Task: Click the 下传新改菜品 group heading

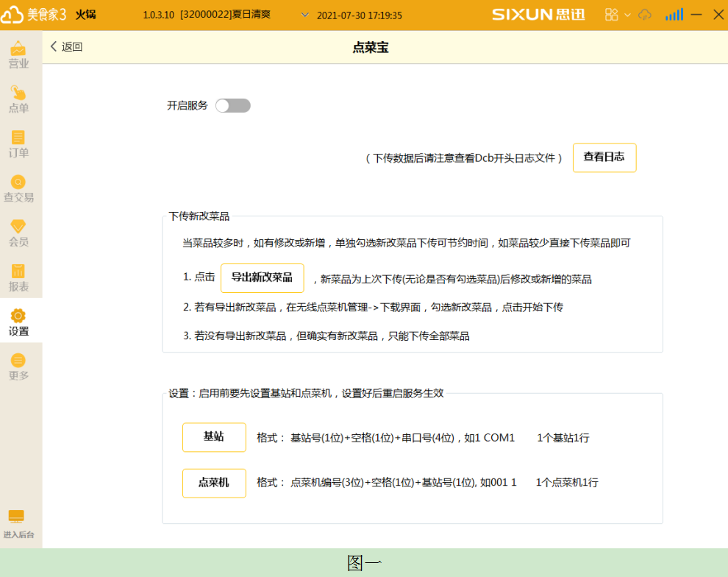Action: pos(199,216)
